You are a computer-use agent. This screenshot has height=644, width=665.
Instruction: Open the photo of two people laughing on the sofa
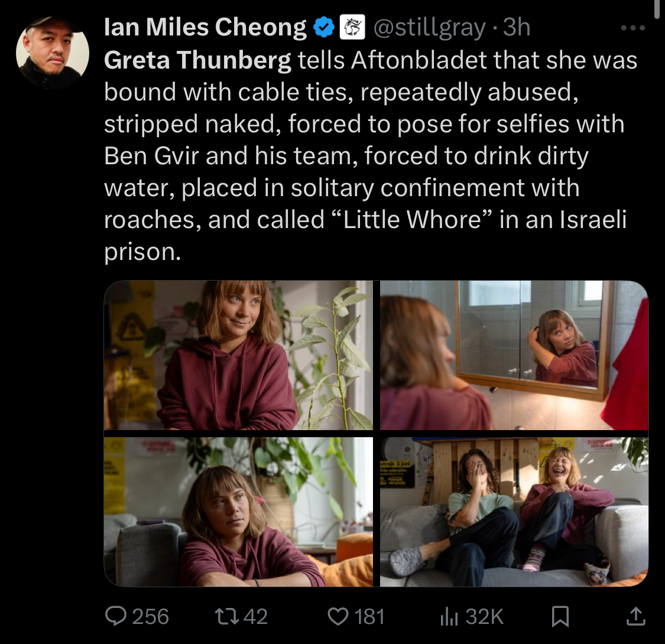click(514, 512)
